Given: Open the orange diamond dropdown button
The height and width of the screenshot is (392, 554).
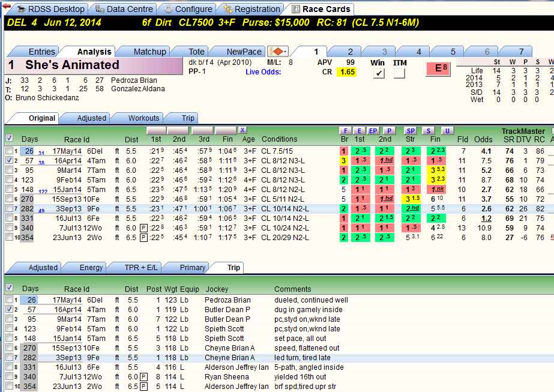Looking at the screenshot, I should tap(278, 52).
